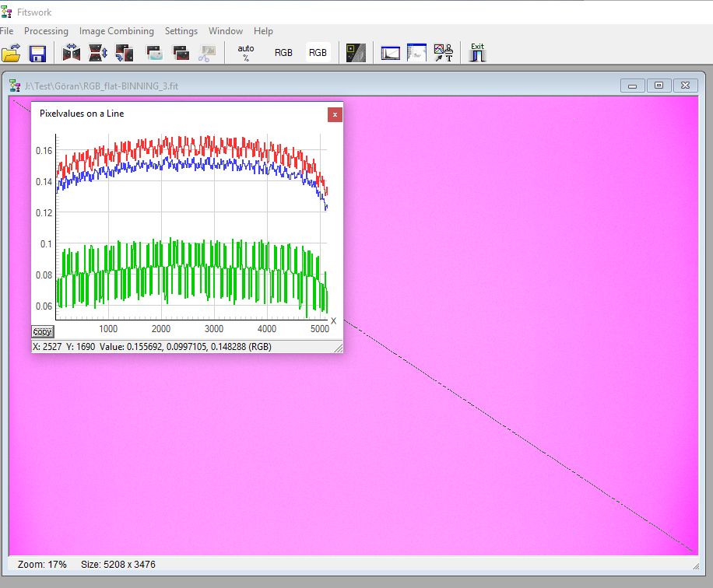Flip image vertically using toolbar icon
Viewport: 713px width, 588px height.
pos(97,53)
